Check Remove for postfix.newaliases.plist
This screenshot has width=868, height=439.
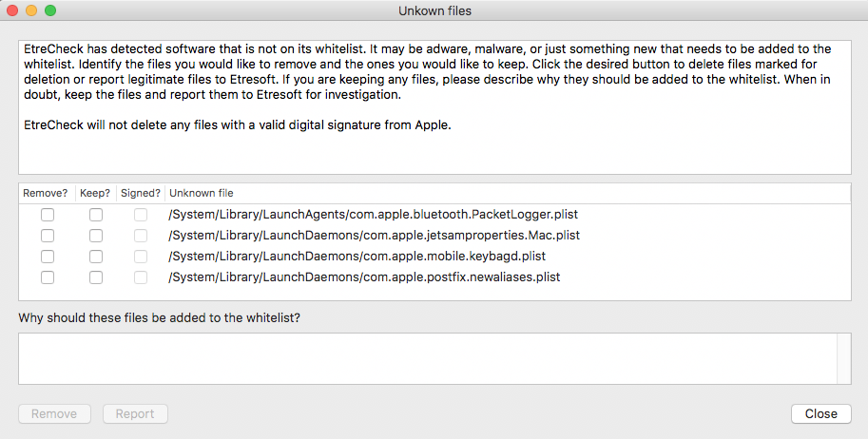[x=48, y=277]
